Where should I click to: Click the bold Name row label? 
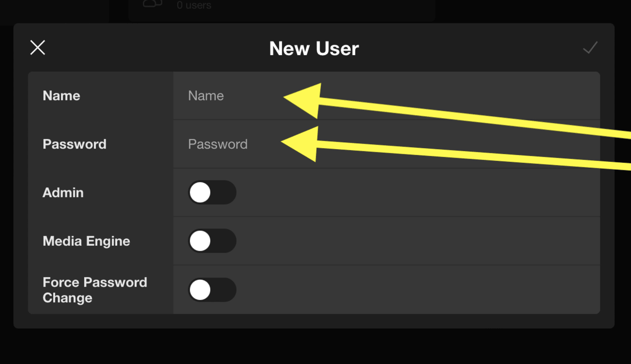tap(61, 96)
